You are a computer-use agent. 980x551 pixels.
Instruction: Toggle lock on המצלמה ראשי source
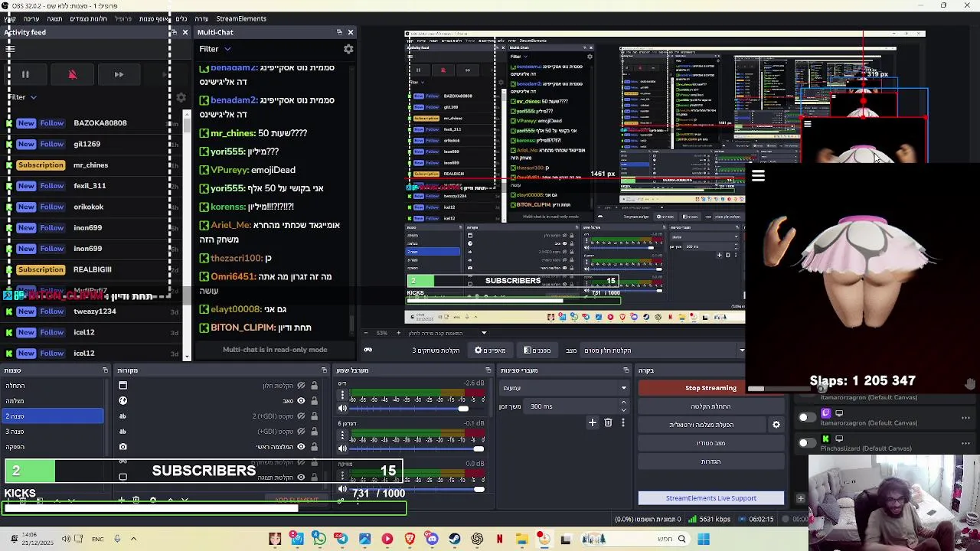coord(314,446)
